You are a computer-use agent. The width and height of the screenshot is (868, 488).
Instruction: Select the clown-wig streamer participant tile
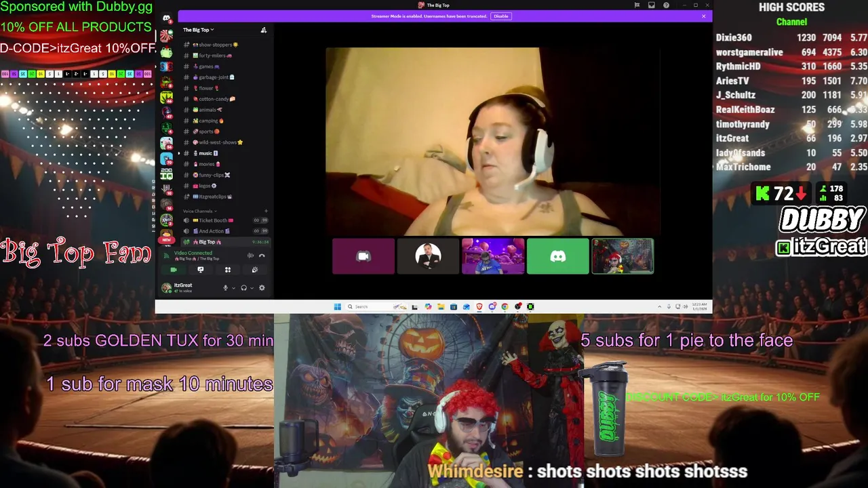tap(623, 256)
